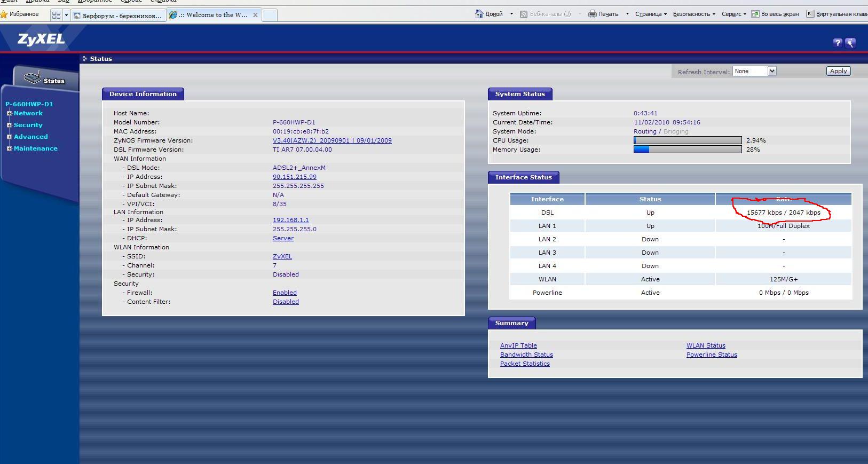The image size is (868, 464).
Task: Click the Memory Usage progress bar
Action: pos(687,150)
